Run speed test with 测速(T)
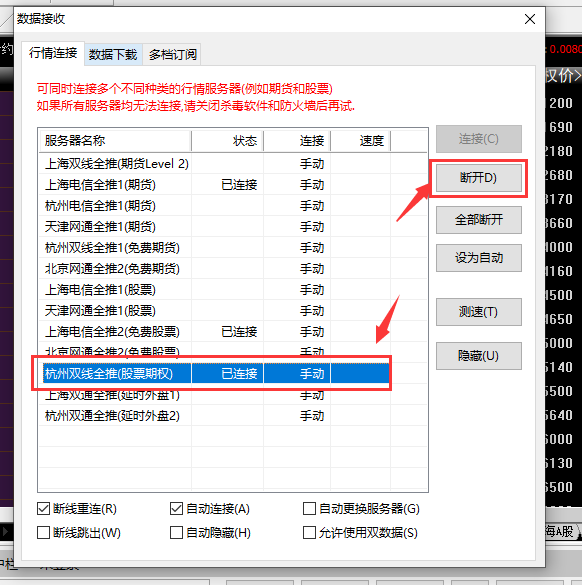The height and width of the screenshot is (585, 582). pyautogui.click(x=478, y=312)
